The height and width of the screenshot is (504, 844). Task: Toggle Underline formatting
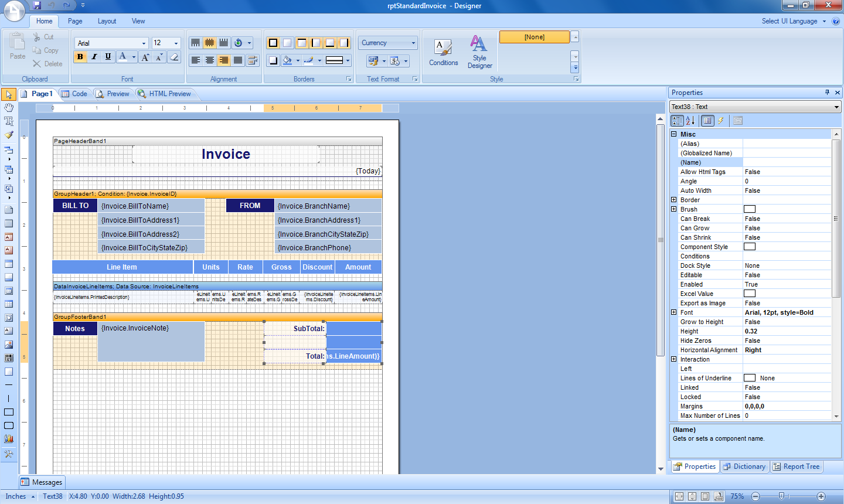(x=108, y=57)
